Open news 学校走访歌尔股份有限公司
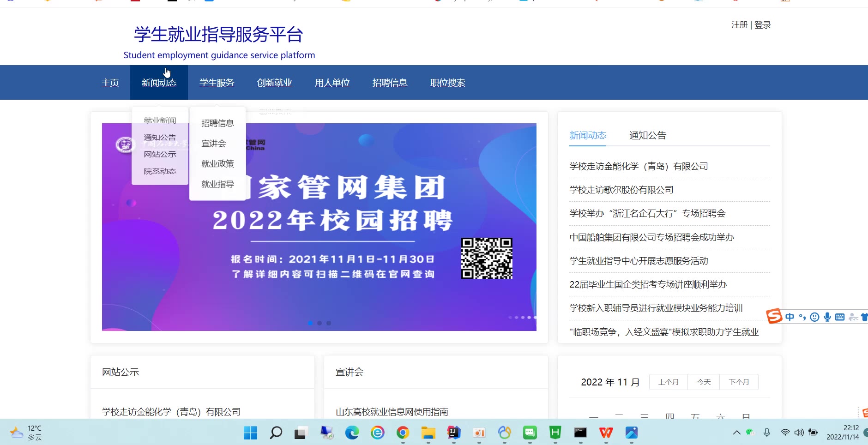 (621, 190)
